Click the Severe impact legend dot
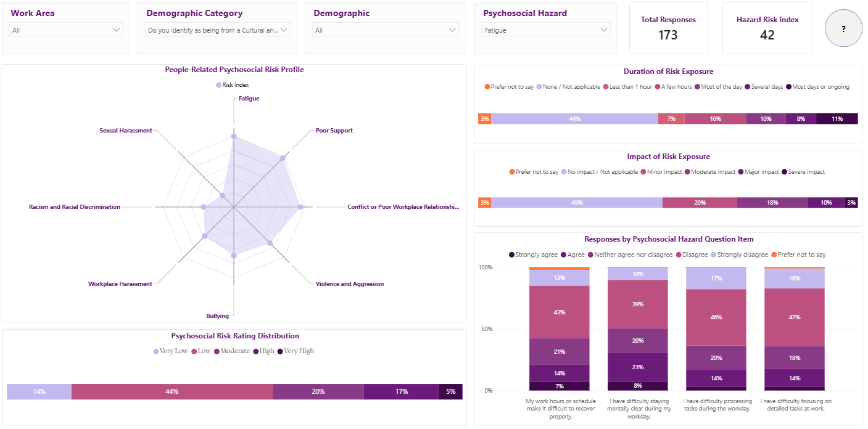The image size is (868, 429). point(784,172)
